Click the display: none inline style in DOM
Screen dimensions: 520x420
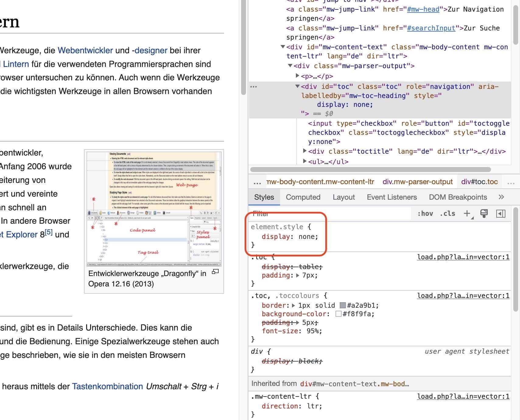click(x=345, y=105)
